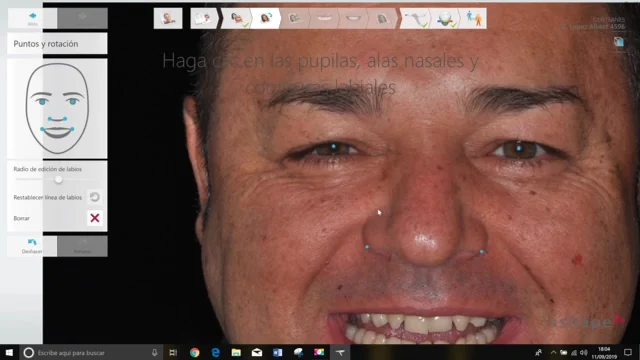Screen dimensions: 640x360
Task: Open File Explorer from the taskbar
Action: (236, 353)
